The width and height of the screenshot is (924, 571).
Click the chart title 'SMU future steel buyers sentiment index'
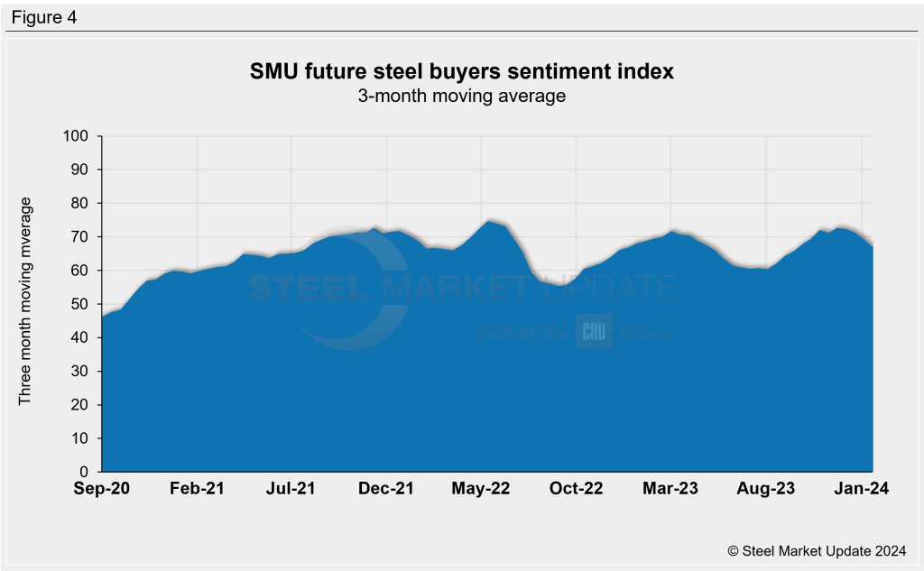point(461,72)
